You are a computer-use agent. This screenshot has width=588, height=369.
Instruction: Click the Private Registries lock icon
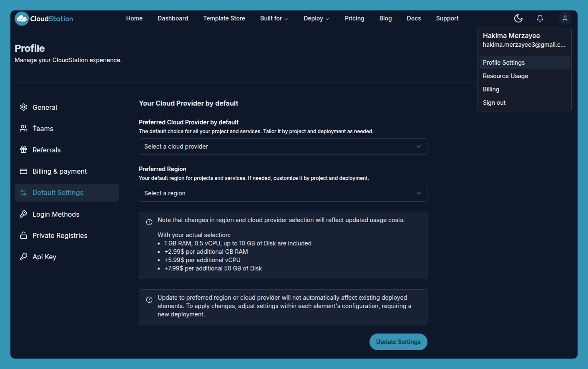tap(24, 235)
